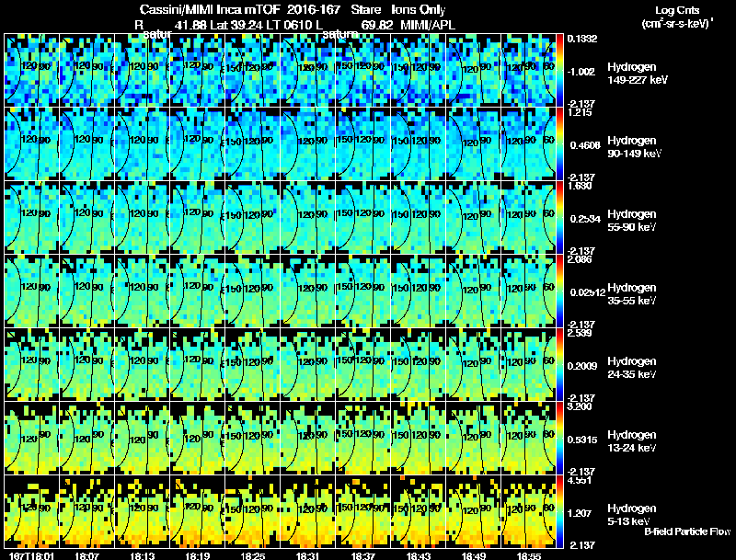Click the '0.2009' color scale value
736x560 pixels.
[x=584, y=366]
